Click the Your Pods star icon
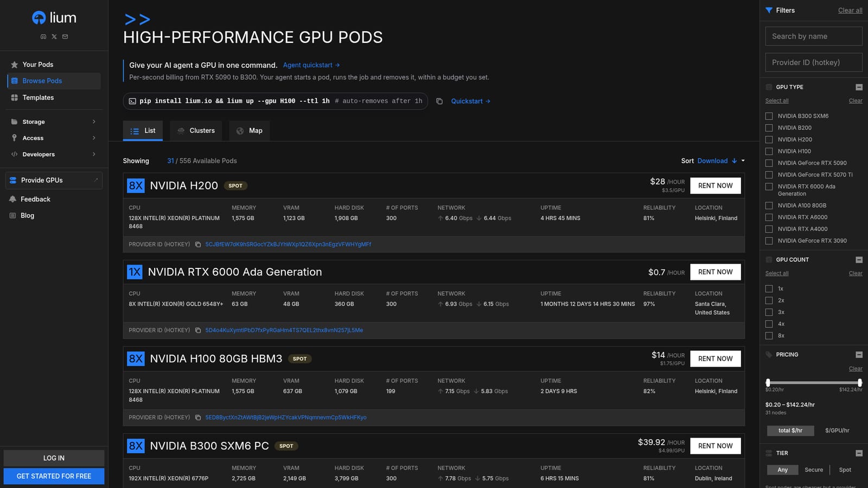 tap(15, 65)
